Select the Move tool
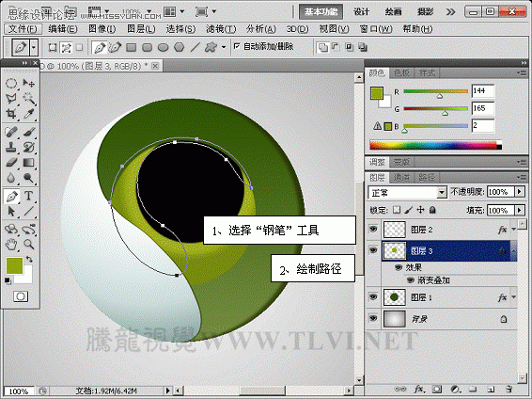The height and width of the screenshot is (399, 532). click(x=29, y=83)
